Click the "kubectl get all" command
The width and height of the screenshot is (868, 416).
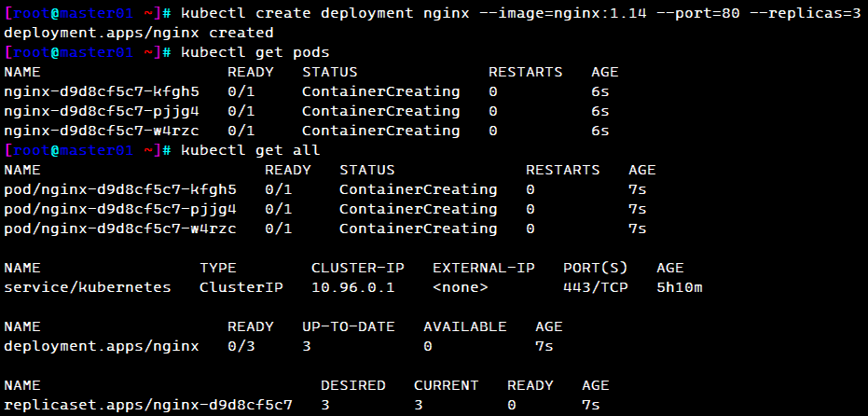[x=251, y=150]
